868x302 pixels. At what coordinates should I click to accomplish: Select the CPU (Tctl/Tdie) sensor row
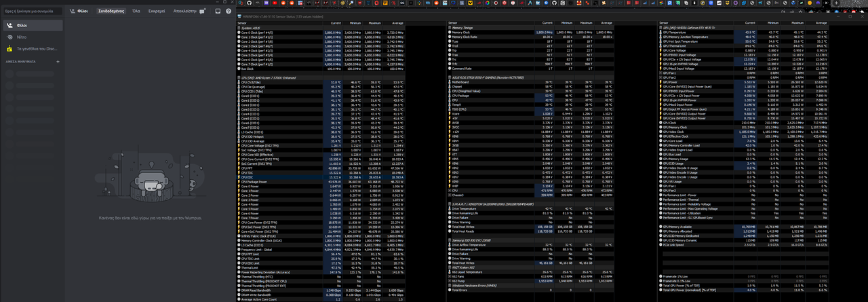(321, 82)
